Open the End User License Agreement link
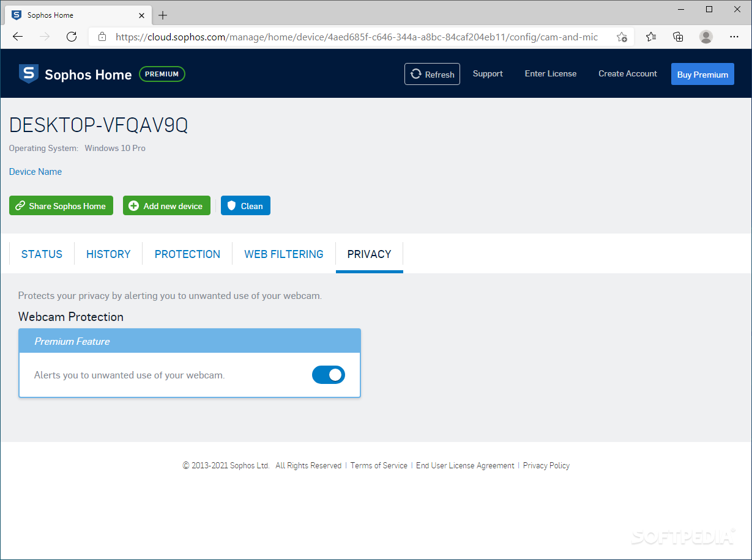 (x=465, y=465)
